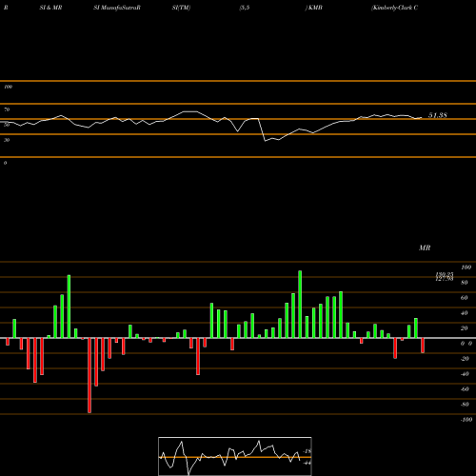The height and width of the screenshot is (476, 476).
Task: Click the RSI axis label 70
Action: (x=7, y=109)
